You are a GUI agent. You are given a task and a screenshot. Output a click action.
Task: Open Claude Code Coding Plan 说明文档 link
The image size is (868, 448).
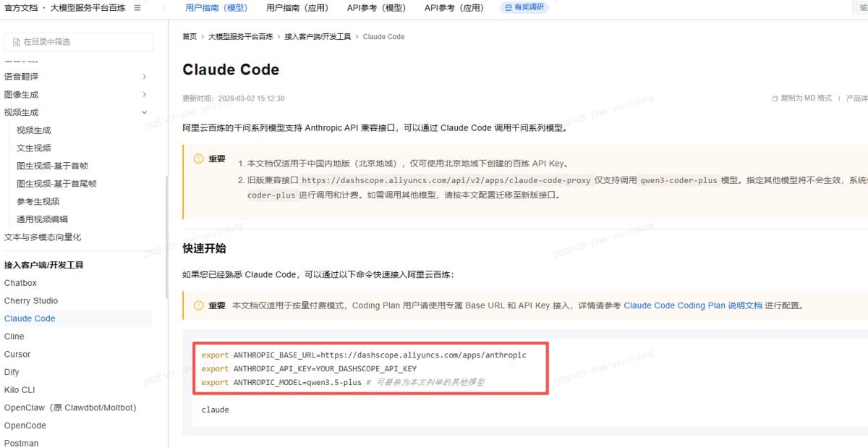point(693,305)
